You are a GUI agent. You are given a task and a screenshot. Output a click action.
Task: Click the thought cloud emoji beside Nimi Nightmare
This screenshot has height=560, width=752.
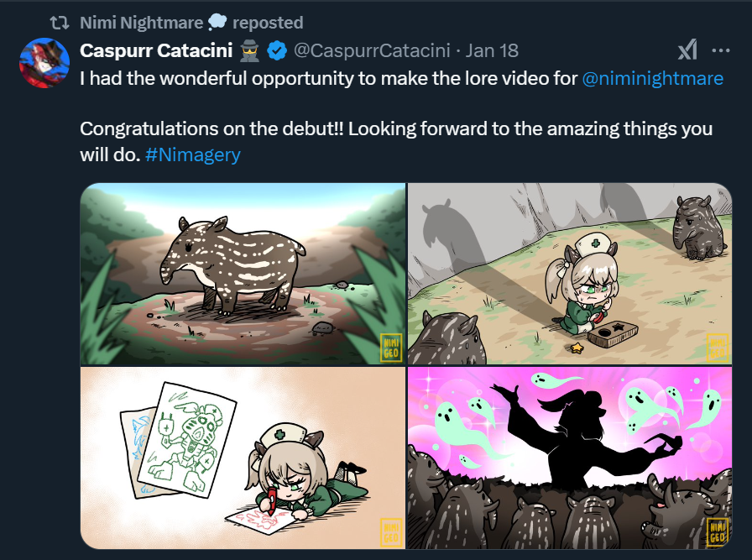[217, 23]
